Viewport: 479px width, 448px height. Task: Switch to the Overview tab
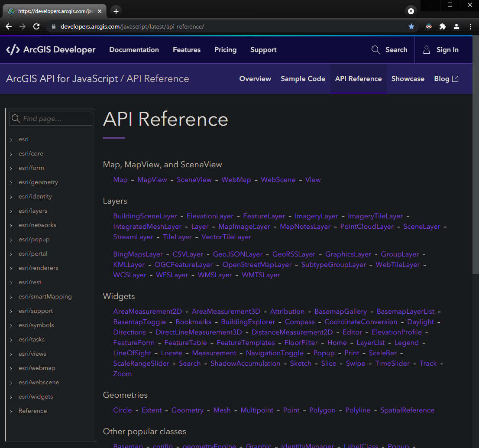coord(255,78)
